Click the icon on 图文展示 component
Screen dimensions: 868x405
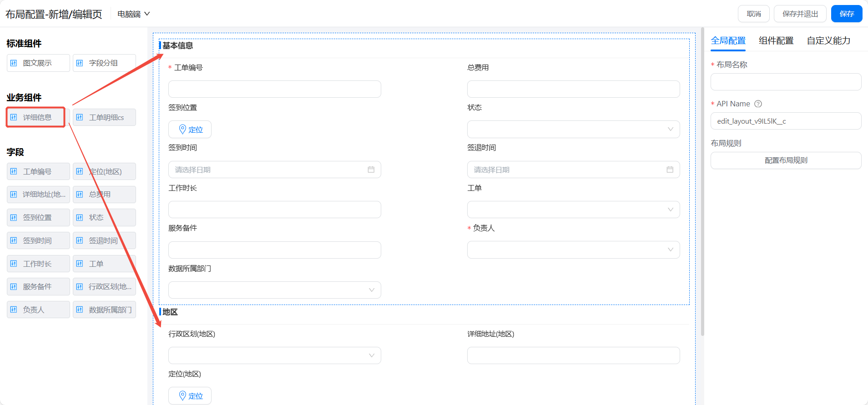tap(14, 63)
